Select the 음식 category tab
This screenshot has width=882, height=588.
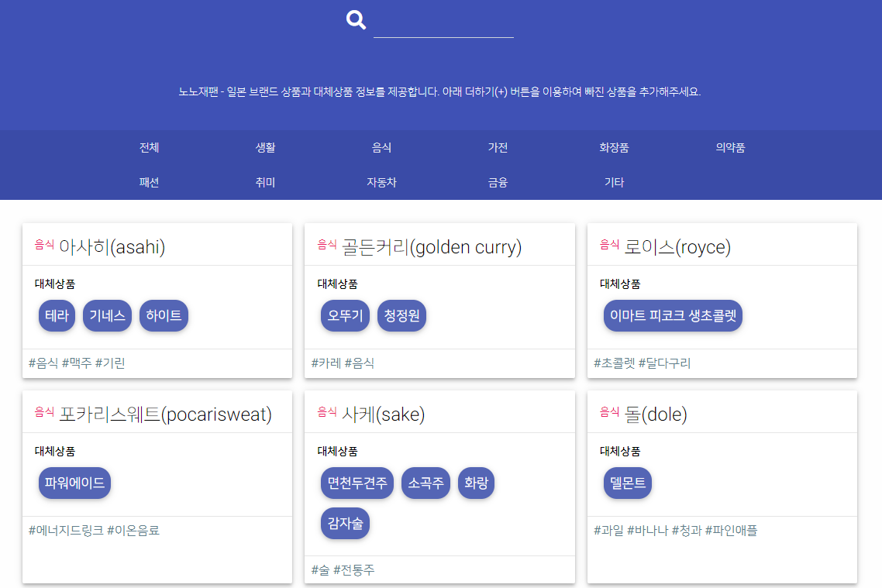pyautogui.click(x=381, y=147)
